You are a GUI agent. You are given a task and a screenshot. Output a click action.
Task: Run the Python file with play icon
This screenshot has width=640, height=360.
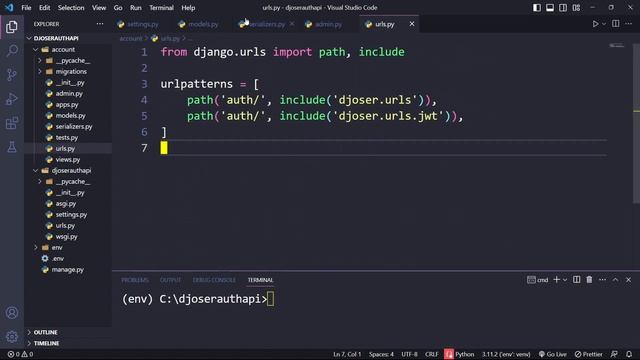(x=596, y=24)
